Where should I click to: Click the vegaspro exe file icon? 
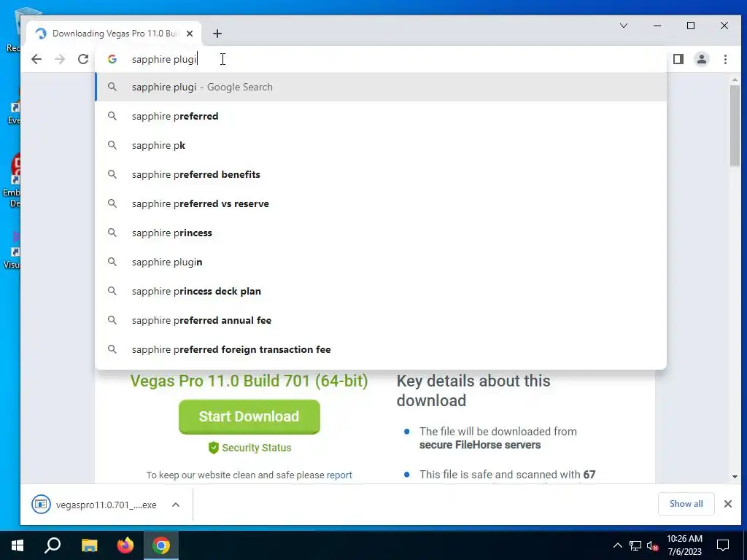(41, 505)
